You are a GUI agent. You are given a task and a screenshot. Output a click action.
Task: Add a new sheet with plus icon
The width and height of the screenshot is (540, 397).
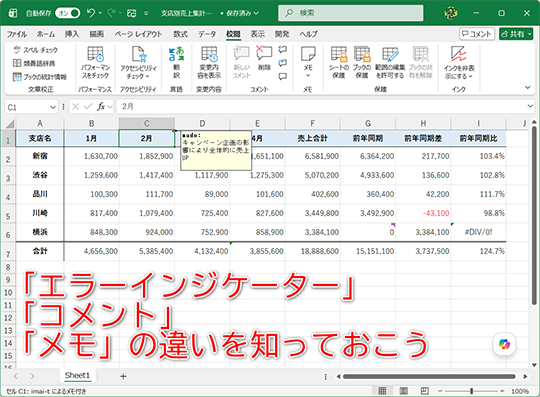click(123, 376)
